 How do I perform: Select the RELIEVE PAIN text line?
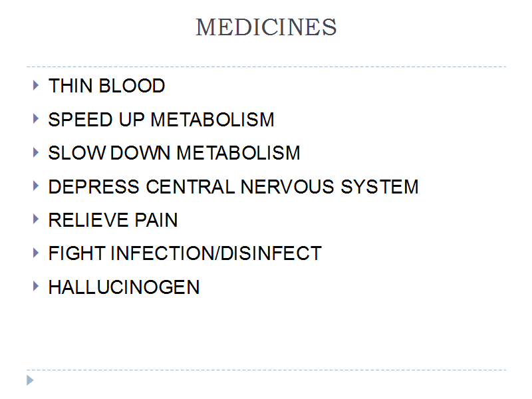pyautogui.click(x=113, y=220)
